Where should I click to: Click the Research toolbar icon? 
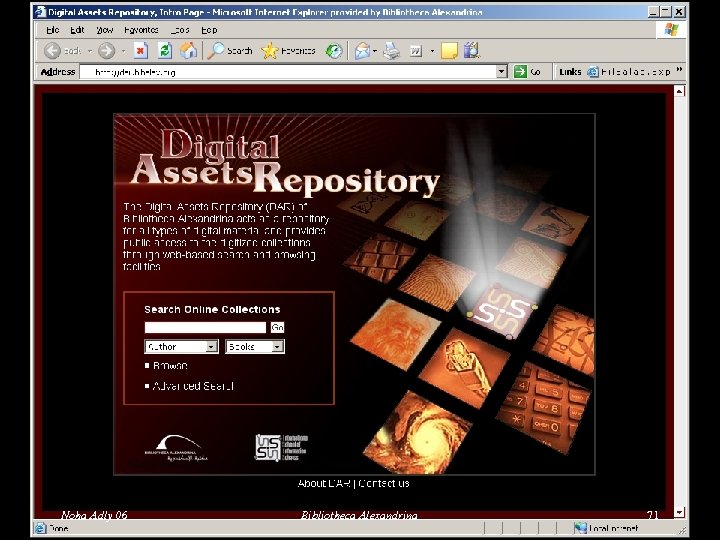tap(472, 51)
